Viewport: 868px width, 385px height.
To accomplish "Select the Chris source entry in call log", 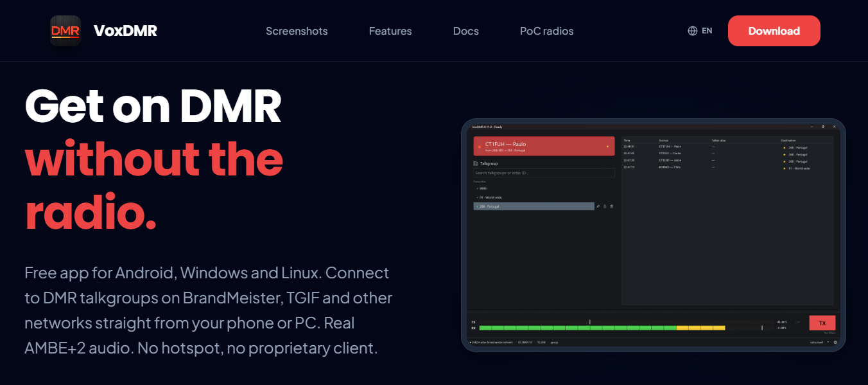I will (670, 167).
